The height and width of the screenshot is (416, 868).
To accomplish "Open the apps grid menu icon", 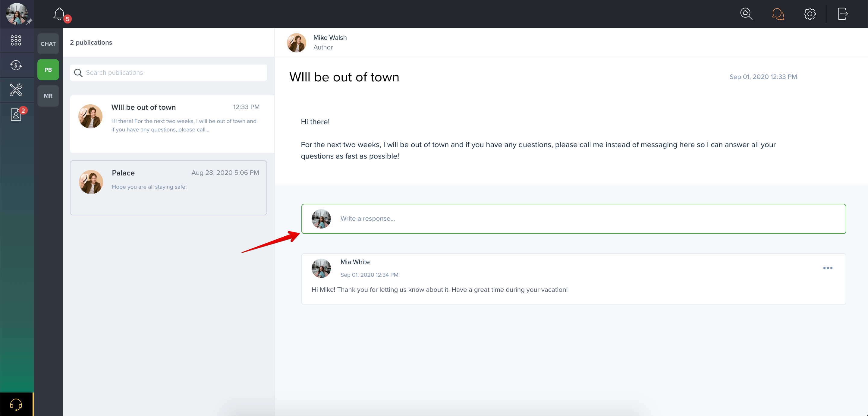I will pyautogui.click(x=16, y=40).
